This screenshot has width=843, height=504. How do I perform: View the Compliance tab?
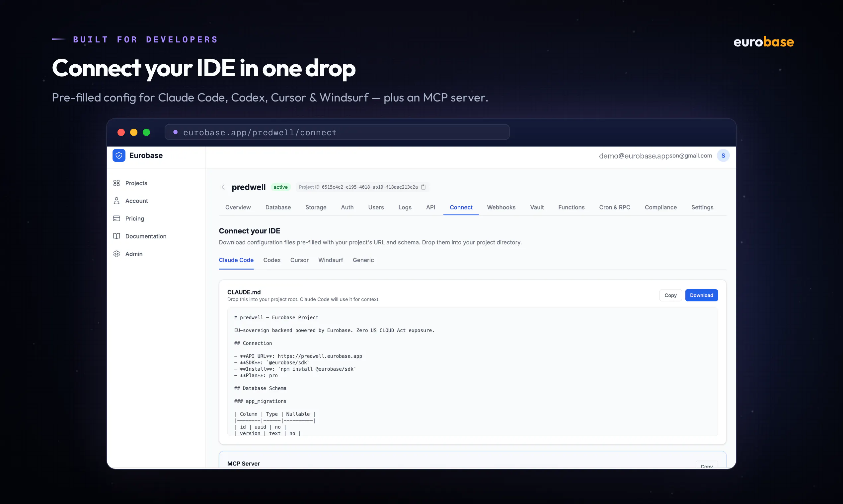click(x=660, y=207)
